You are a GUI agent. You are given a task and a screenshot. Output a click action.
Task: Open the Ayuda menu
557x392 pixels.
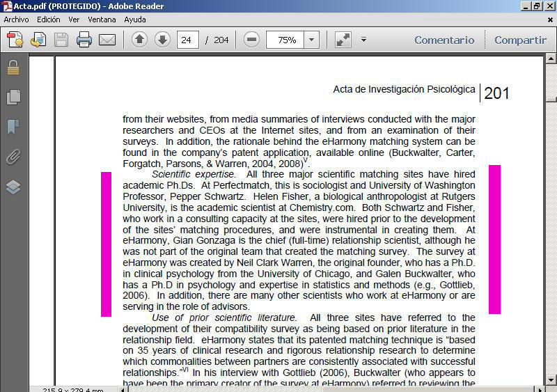click(135, 19)
